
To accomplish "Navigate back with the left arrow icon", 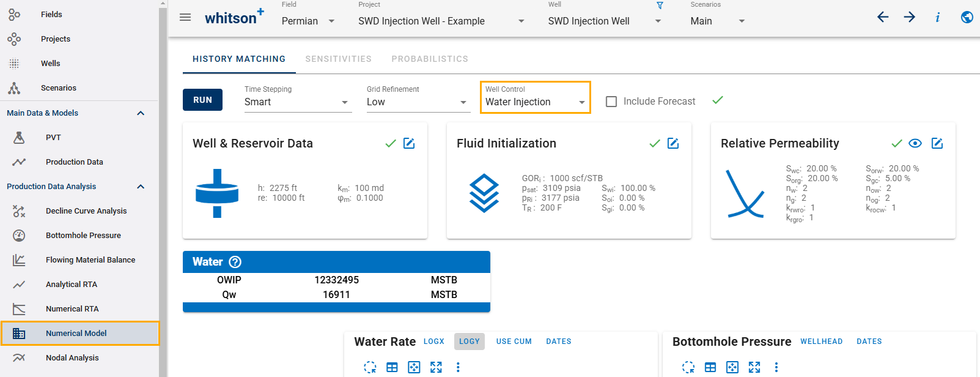I will (x=883, y=17).
